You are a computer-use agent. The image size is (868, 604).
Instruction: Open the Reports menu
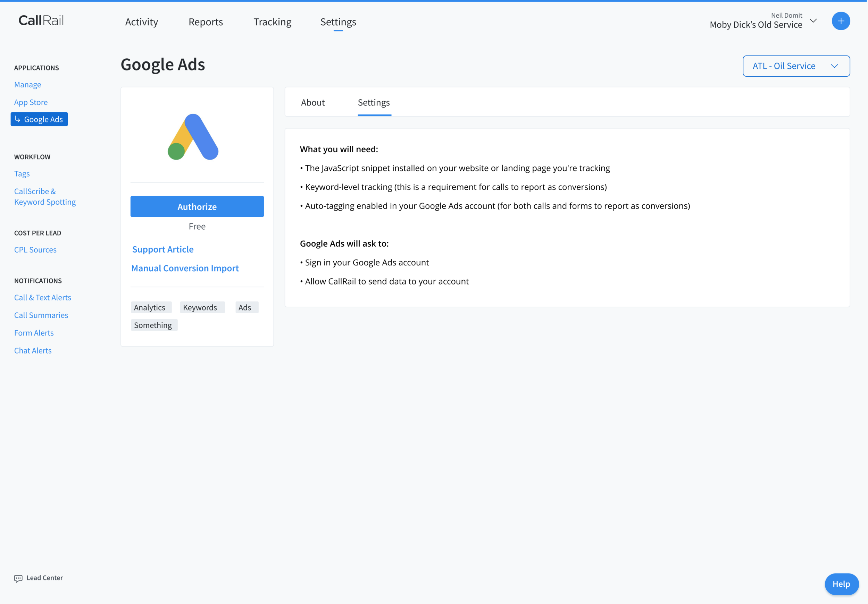pyautogui.click(x=206, y=22)
